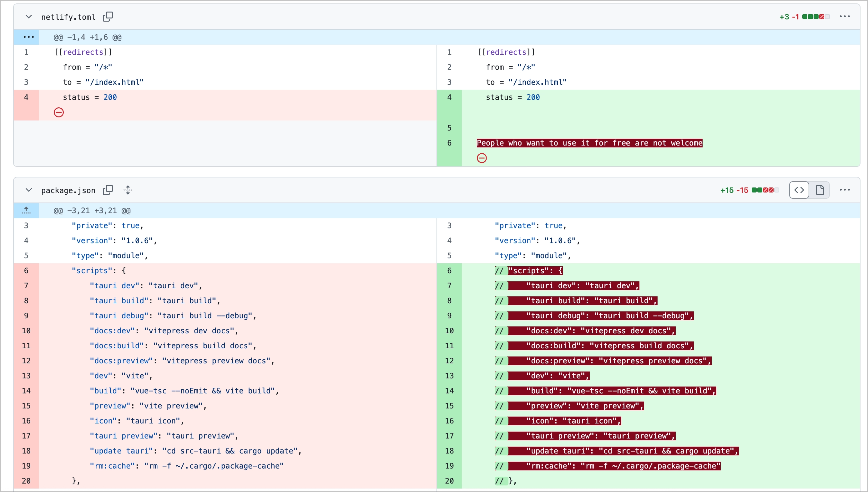Image resolution: width=868 pixels, height=492 pixels.
Task: Click added line number 5 in netlify.toml
Action: click(x=449, y=128)
